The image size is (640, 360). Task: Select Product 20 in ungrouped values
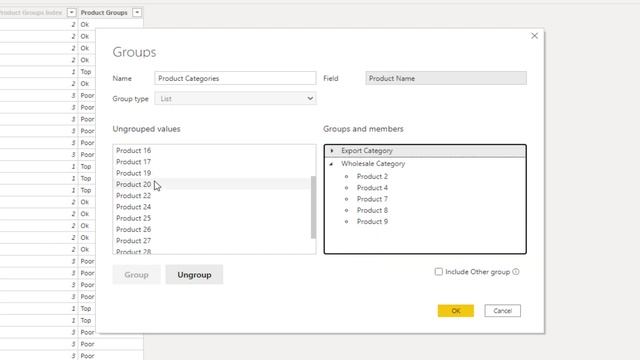click(211, 184)
